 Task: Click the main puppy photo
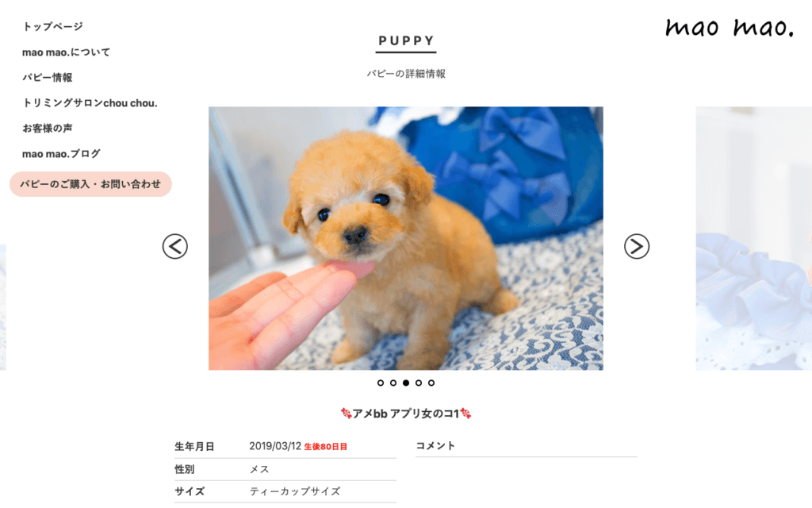pos(406,238)
